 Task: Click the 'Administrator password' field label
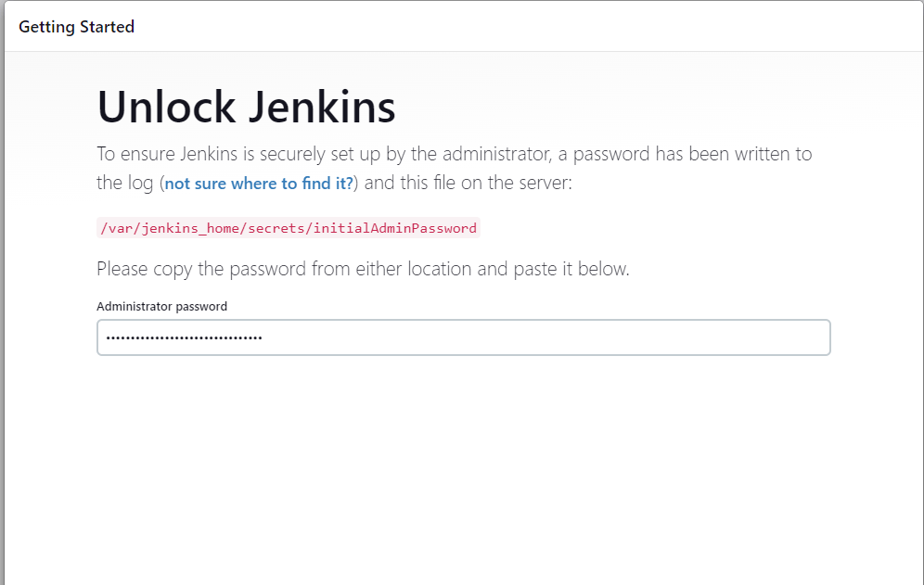[161, 306]
